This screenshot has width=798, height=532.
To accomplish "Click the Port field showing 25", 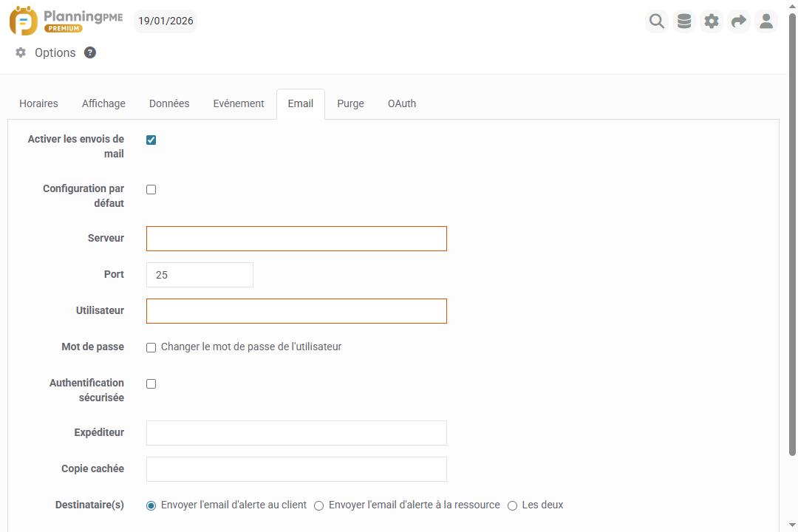I will click(x=199, y=275).
